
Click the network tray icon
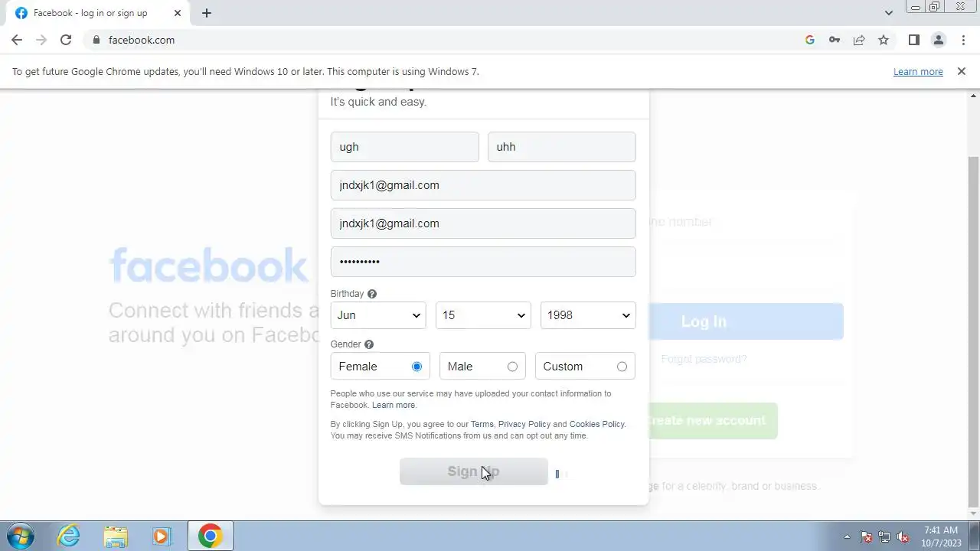pos(884,536)
